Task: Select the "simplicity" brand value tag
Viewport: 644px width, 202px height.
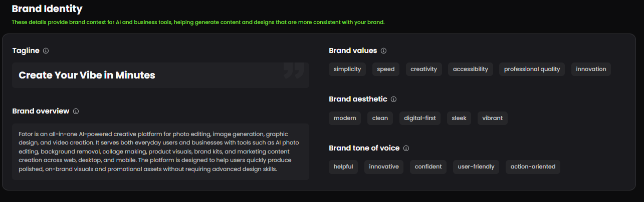Action: 347,69
